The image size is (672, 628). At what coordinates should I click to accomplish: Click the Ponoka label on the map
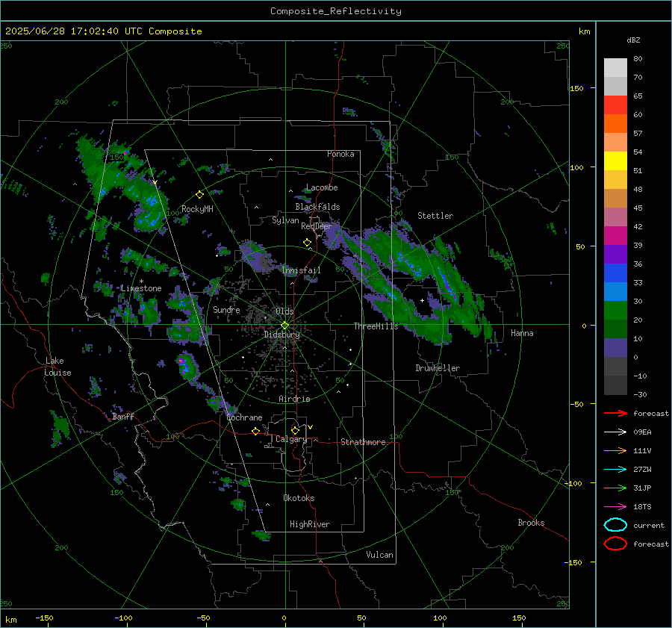340,154
